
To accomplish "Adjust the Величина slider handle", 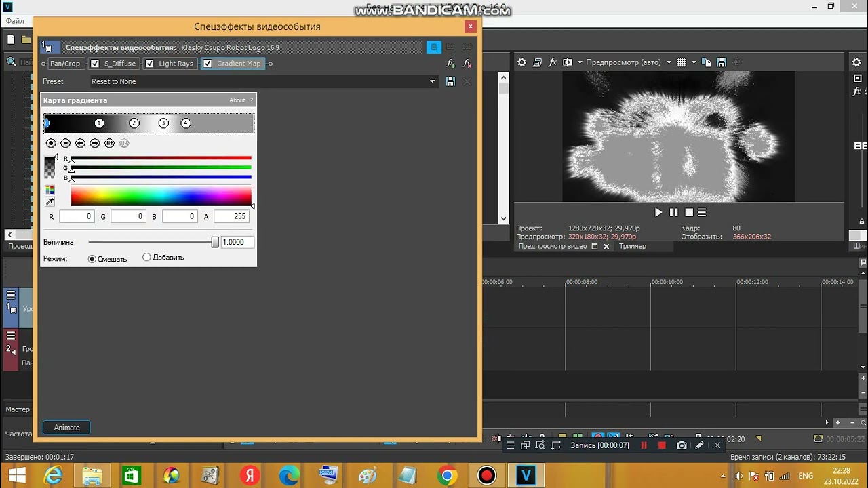I will point(215,242).
